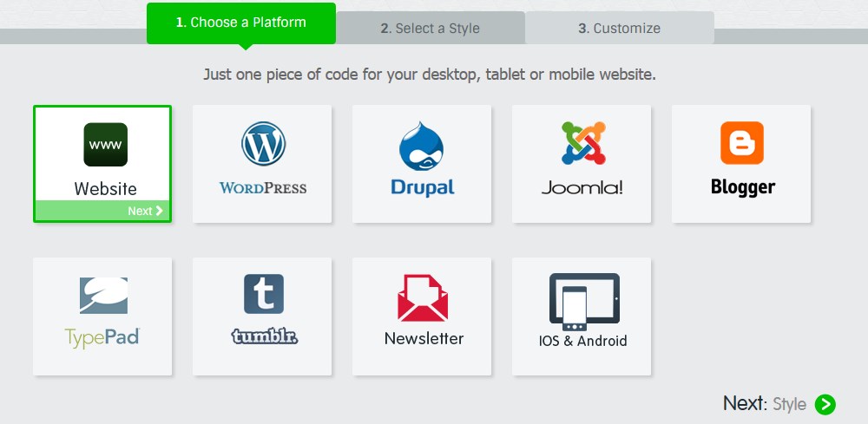Switch to the '3. Customize' tab

point(620,29)
